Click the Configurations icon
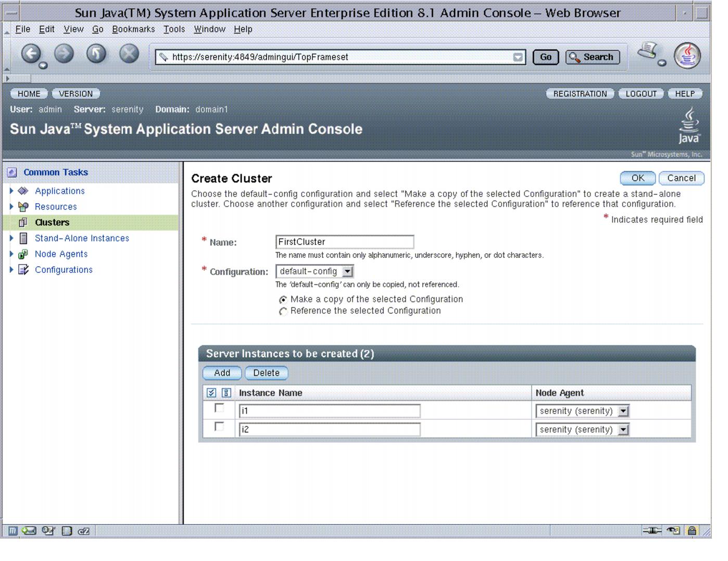This screenshot has width=728, height=561. (x=23, y=270)
